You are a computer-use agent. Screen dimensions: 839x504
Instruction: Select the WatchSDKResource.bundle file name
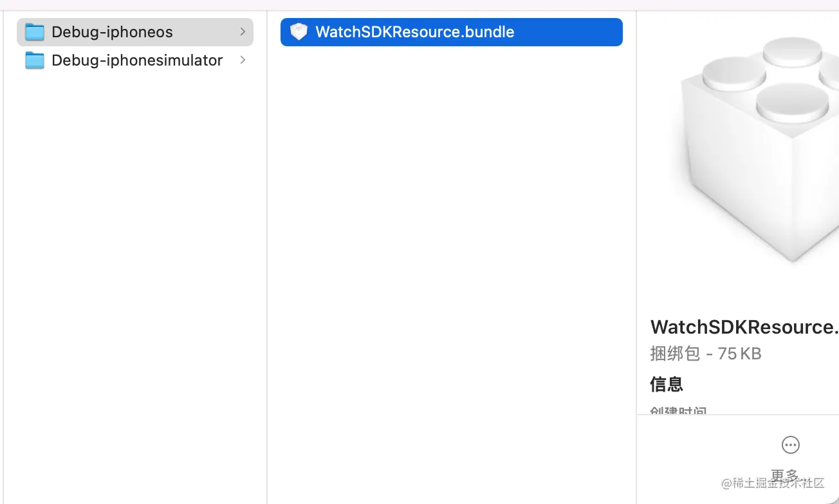[x=415, y=32]
